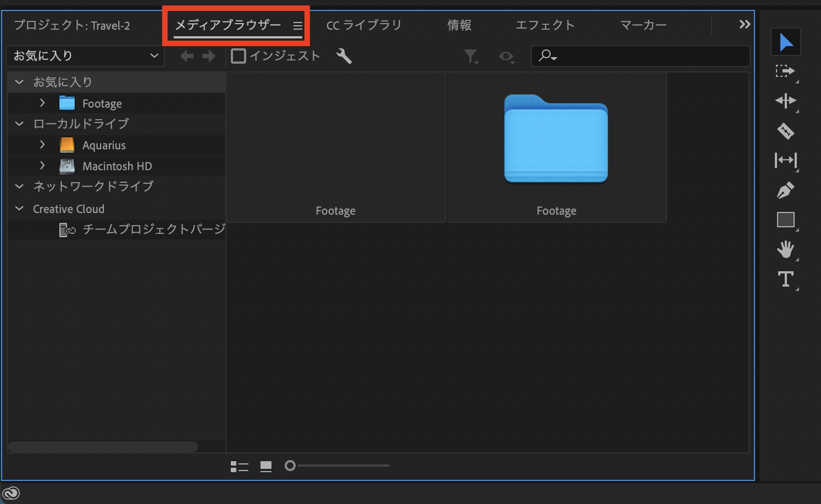The width and height of the screenshot is (821, 504).
Task: Click the media browser search field
Action: pyautogui.click(x=648, y=56)
